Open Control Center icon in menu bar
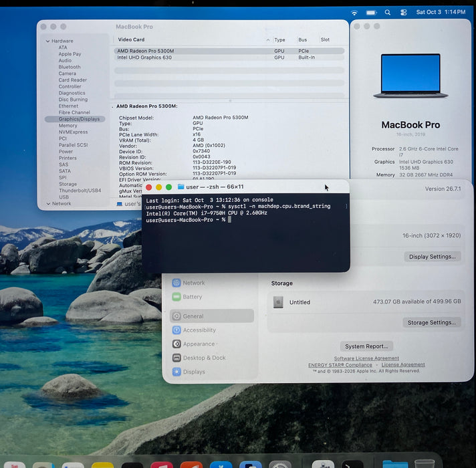Image resolution: width=476 pixels, height=468 pixels. (403, 13)
